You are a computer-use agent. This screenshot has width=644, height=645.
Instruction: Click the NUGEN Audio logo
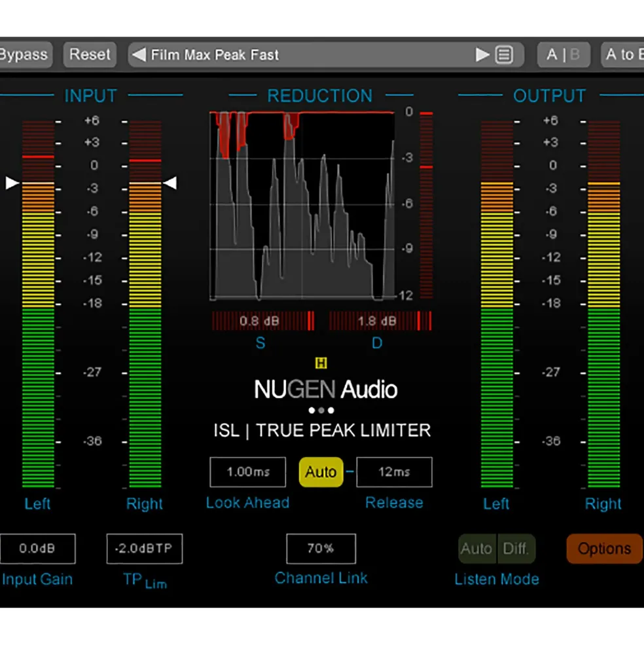(x=326, y=389)
